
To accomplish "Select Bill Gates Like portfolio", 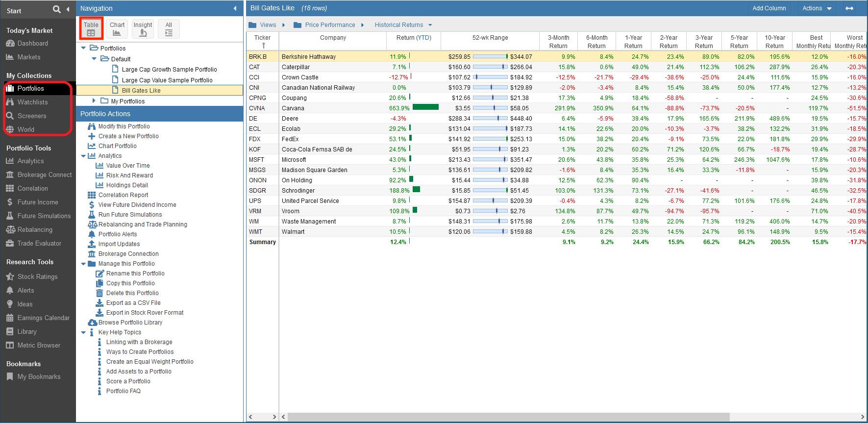I will 141,91.
